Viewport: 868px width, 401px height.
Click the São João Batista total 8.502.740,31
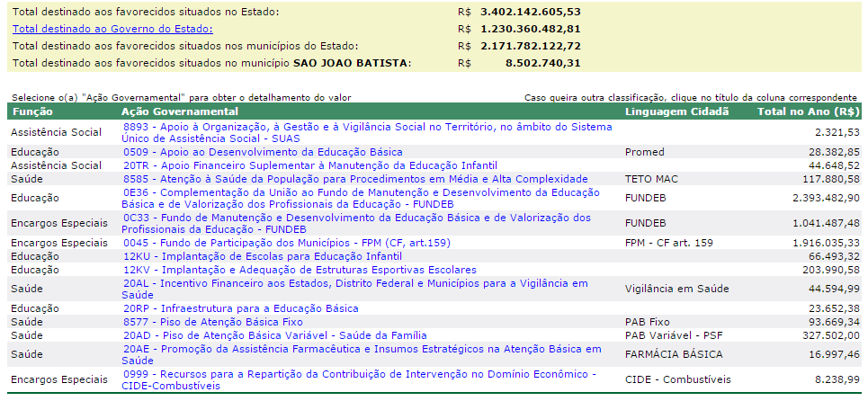point(543,63)
